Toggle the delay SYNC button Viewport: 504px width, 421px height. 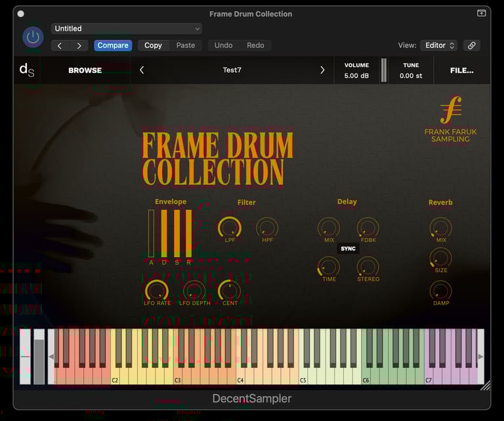pyautogui.click(x=348, y=249)
